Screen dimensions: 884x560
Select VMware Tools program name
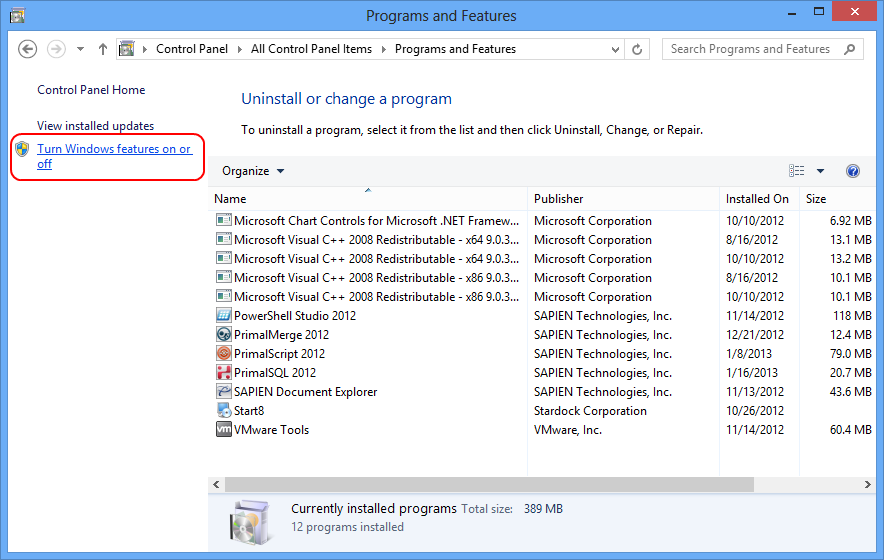pos(271,430)
